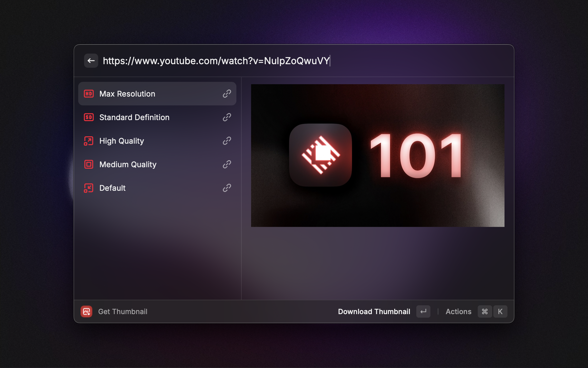Click the link icon for Max Resolution

click(227, 94)
